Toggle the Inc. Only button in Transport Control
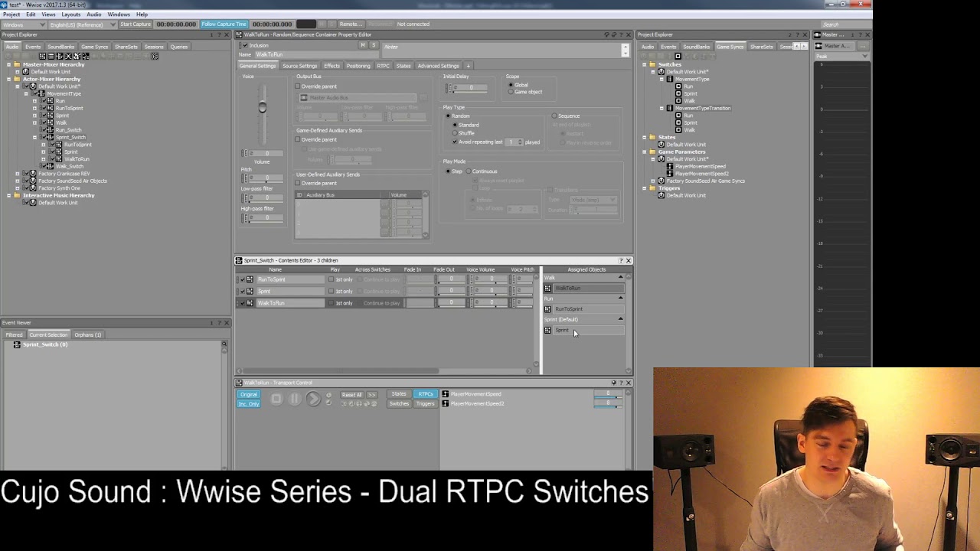The image size is (980, 551). (249, 403)
